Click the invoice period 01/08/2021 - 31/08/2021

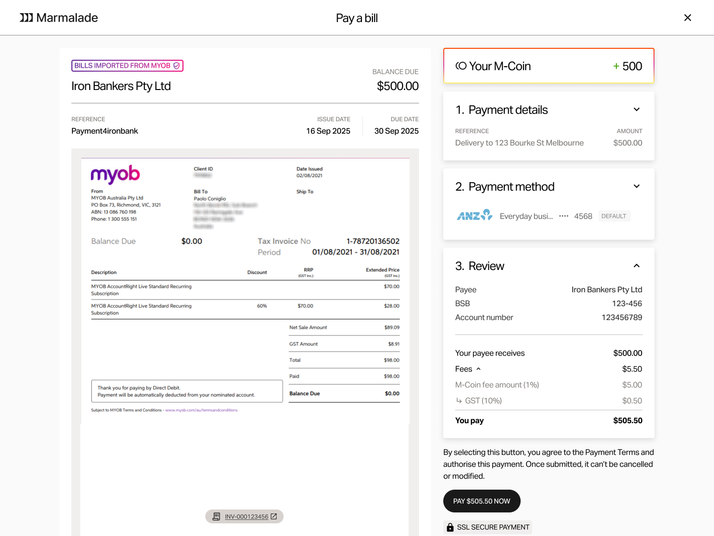pyautogui.click(x=356, y=252)
